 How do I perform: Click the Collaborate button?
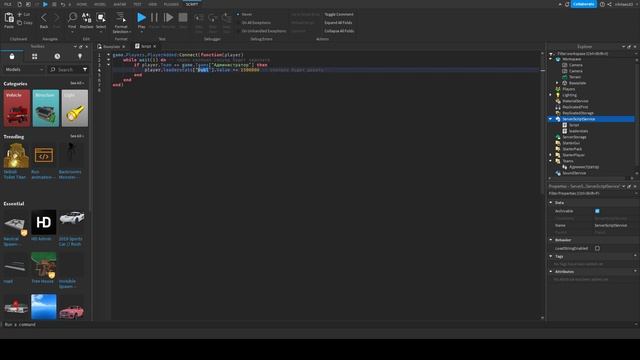584,4
